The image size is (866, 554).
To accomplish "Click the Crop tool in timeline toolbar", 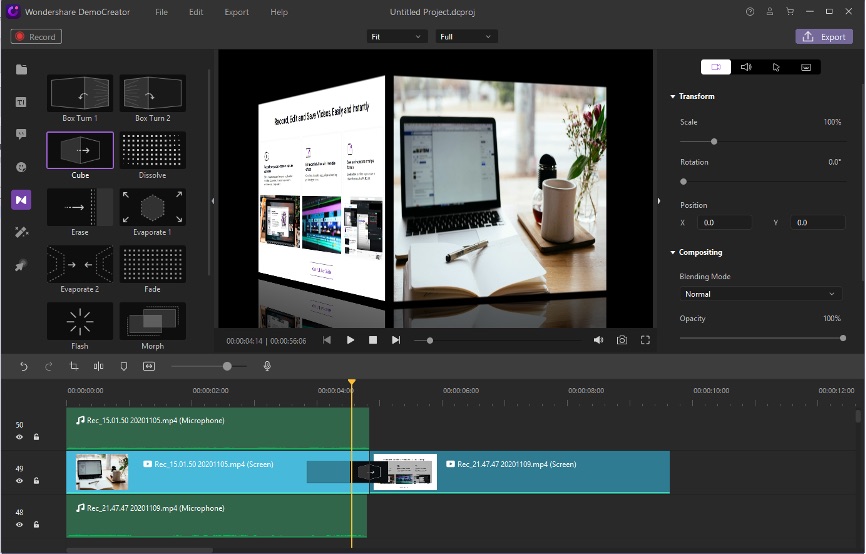I will 74,367.
